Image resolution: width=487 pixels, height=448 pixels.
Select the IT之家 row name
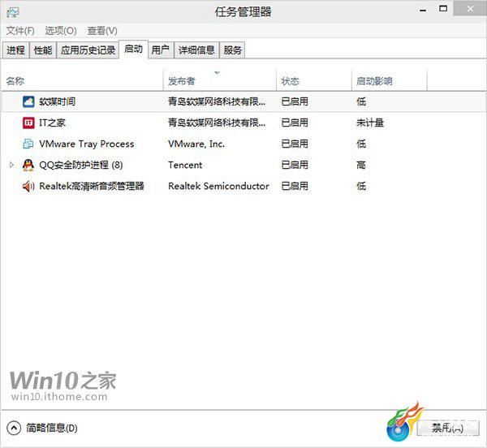click(x=52, y=123)
